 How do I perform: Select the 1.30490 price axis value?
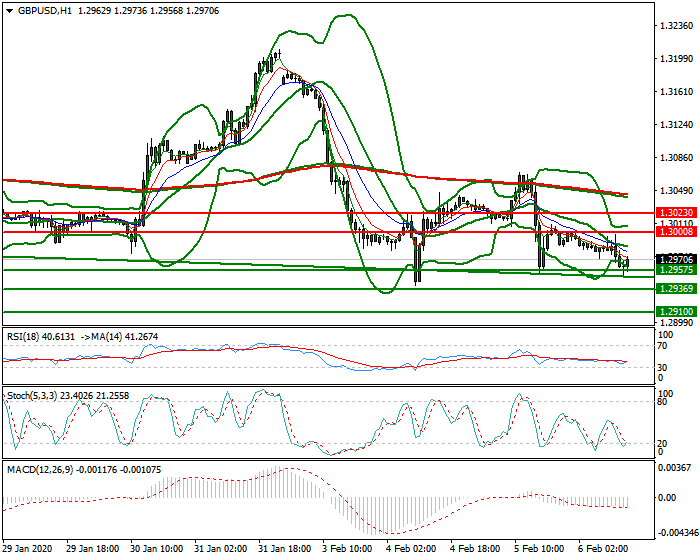coord(677,191)
